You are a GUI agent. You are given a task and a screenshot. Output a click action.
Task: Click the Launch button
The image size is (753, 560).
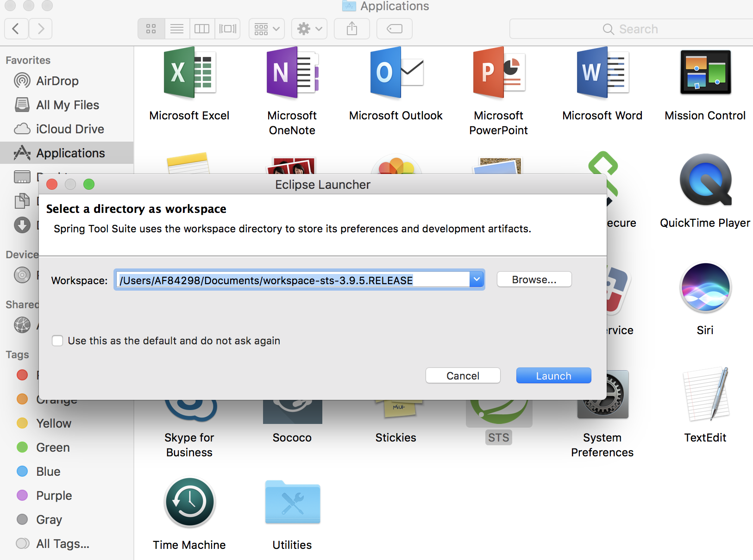pos(553,376)
